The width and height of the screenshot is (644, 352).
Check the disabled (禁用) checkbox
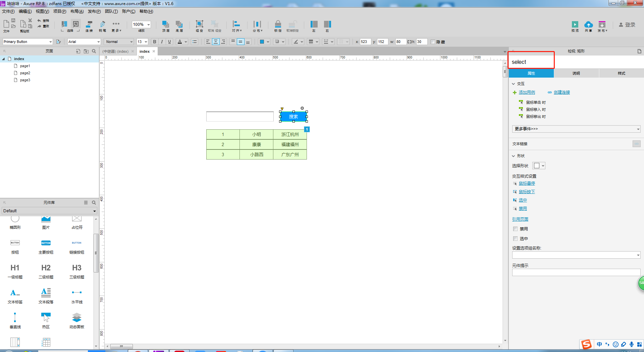tap(515, 229)
